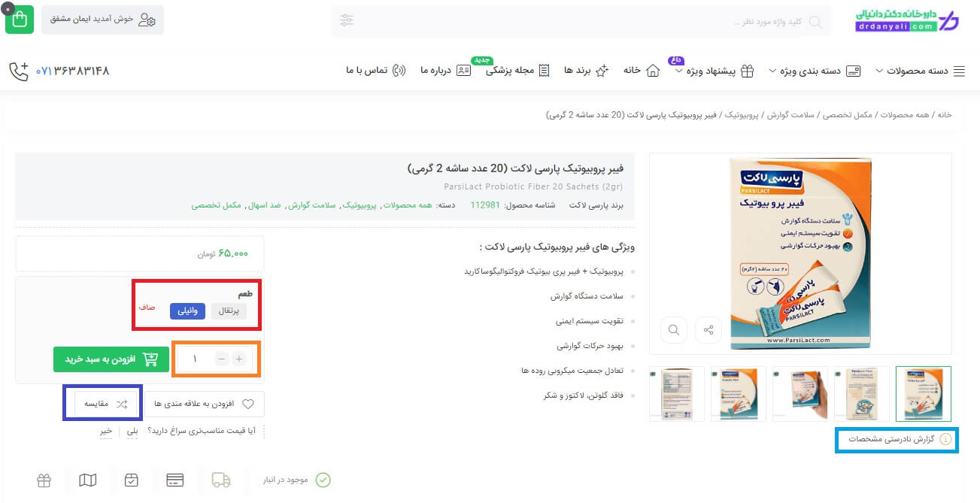Viewport: 980px width, 503px height.
Task: Click the large main product image
Action: (x=800, y=253)
